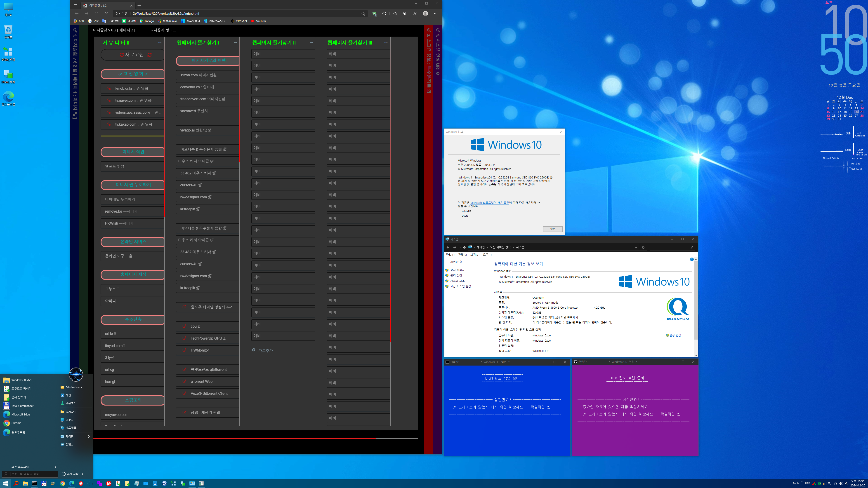Go up one level in 시스템 window
The height and width of the screenshot is (488, 868).
464,247
